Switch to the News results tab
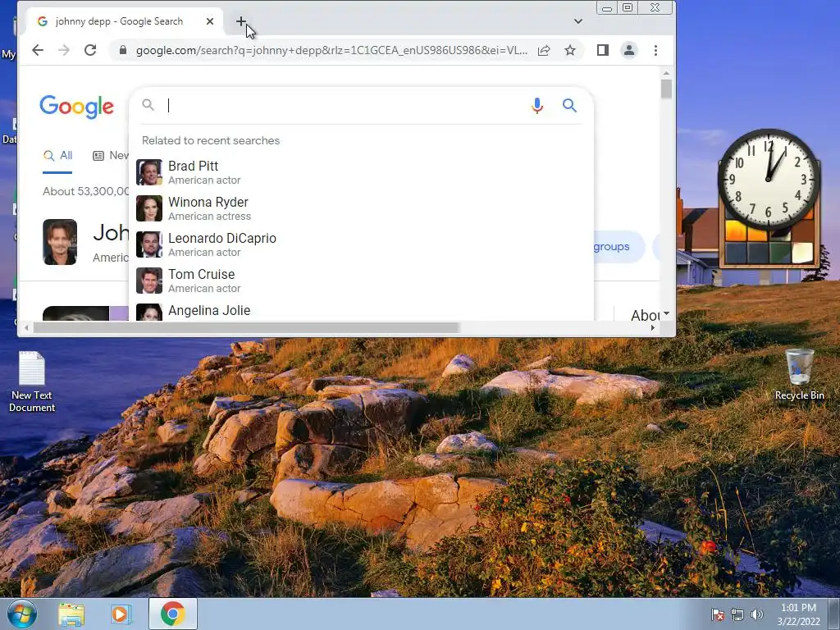The image size is (840, 630). pos(111,156)
